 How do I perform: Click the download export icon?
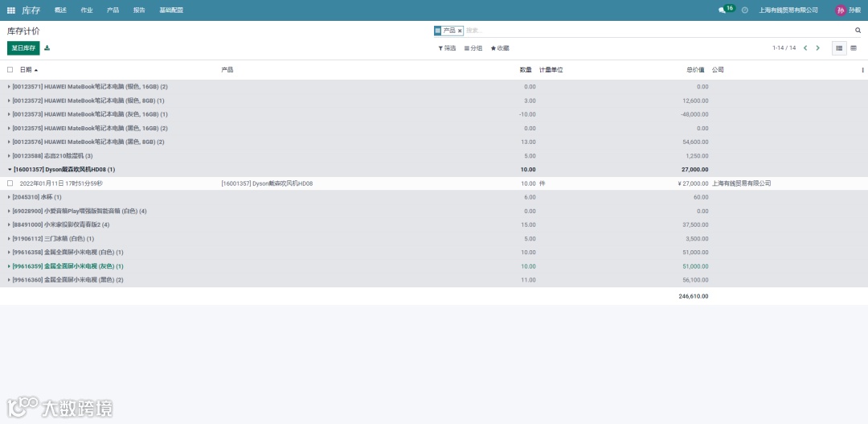47,48
